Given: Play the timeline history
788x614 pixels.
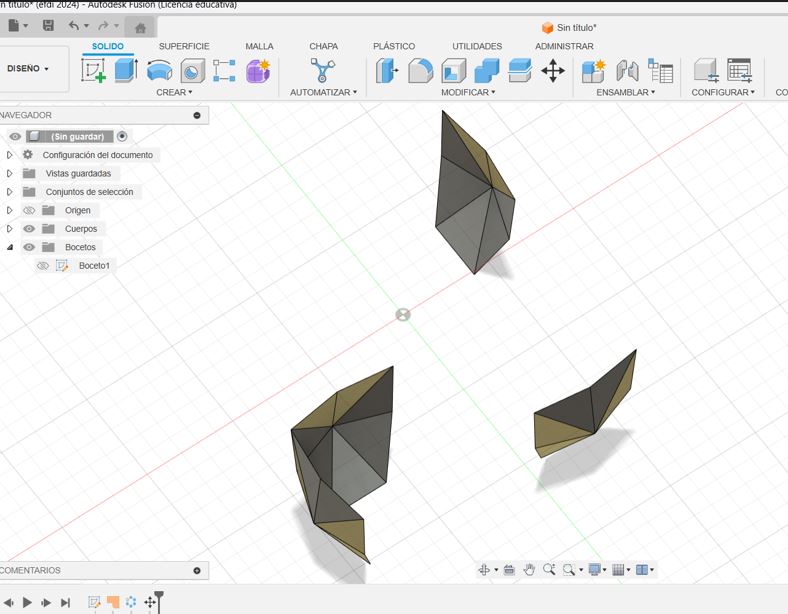Looking at the screenshot, I should click(x=27, y=602).
